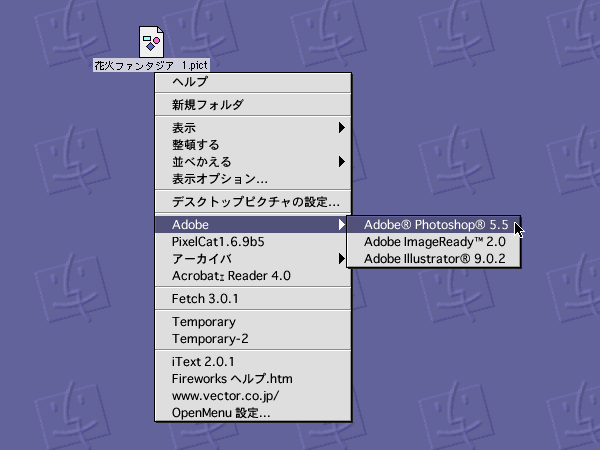
Task: Select the 花火ファンタジア 1.pict file icon
Action: tap(151, 42)
